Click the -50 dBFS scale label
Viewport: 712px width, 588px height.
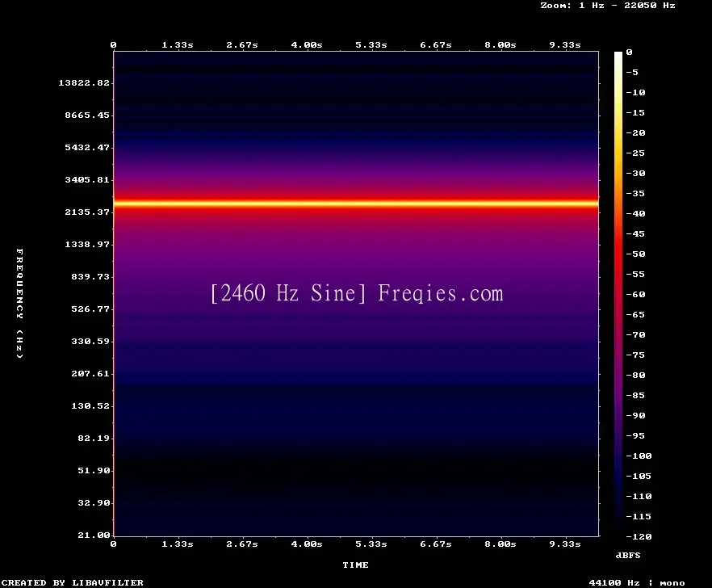[635, 254]
